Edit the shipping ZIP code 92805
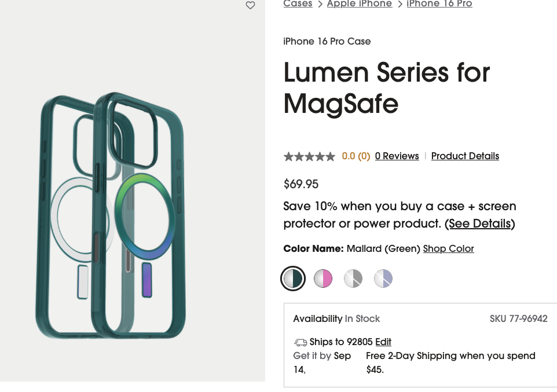This screenshot has width=557, height=392. coord(383,342)
